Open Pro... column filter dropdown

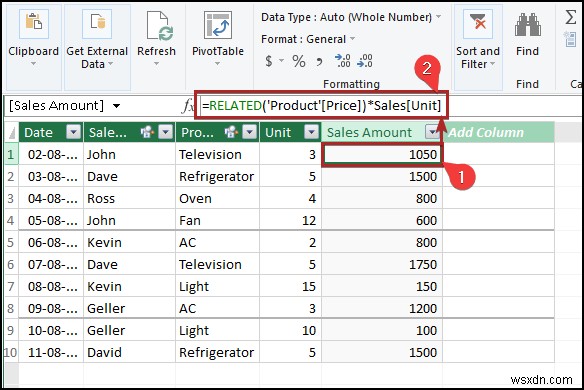tap(250, 132)
